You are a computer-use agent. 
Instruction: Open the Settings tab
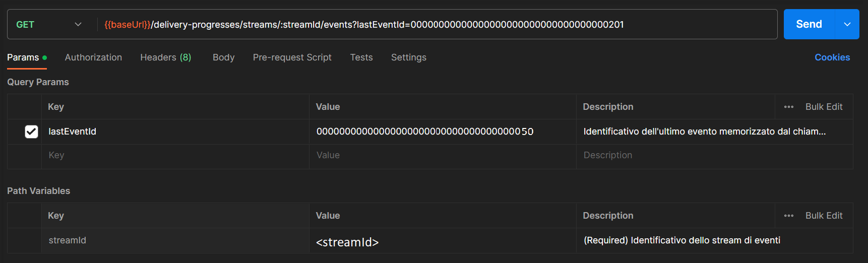(x=408, y=57)
